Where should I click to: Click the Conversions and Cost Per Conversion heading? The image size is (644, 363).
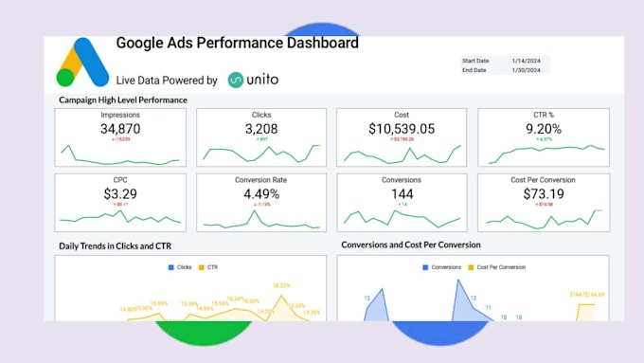[411, 245]
